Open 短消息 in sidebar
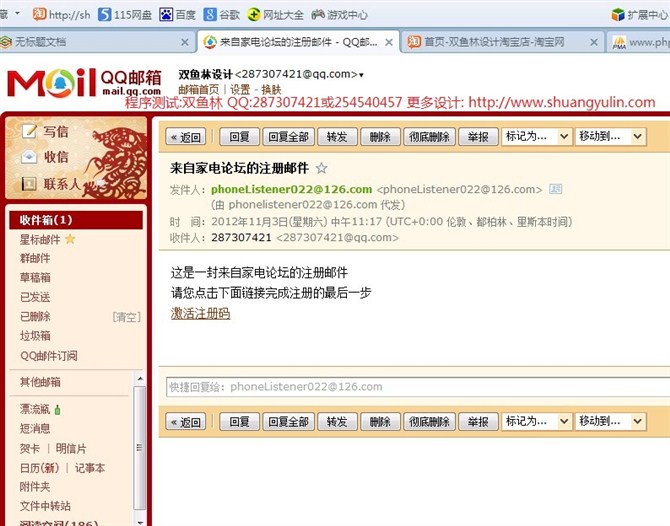 35,428
